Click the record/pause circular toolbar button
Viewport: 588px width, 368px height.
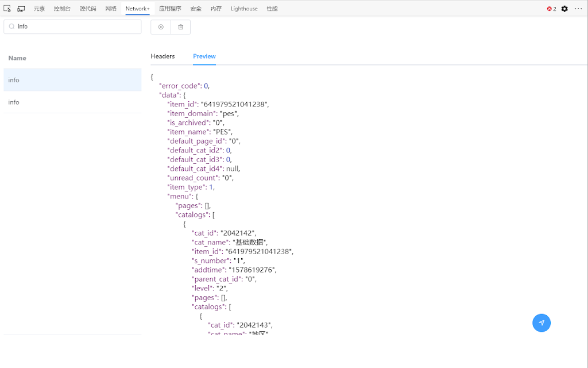click(161, 26)
